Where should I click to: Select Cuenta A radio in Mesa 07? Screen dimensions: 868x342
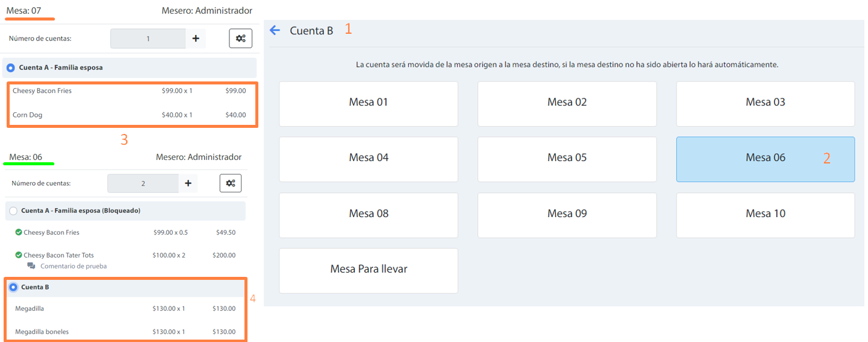tap(11, 68)
